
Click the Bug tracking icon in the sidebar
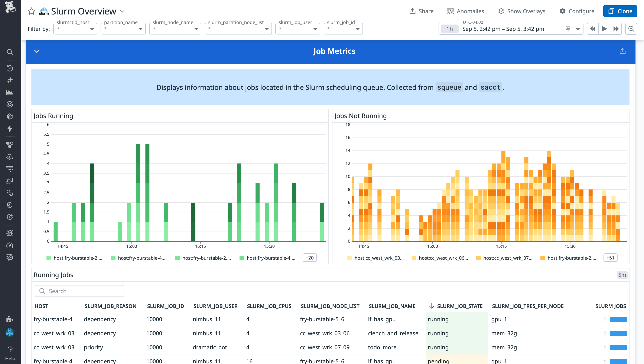pos(10,233)
